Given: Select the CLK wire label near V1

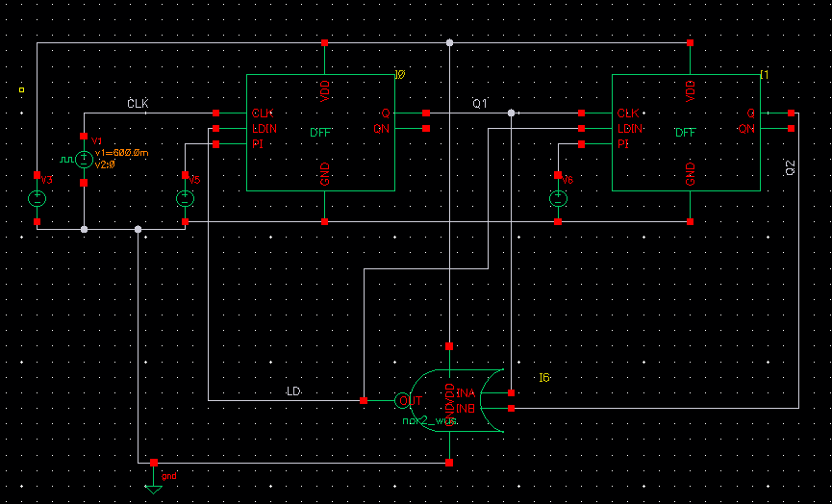Looking at the screenshot, I should [138, 104].
